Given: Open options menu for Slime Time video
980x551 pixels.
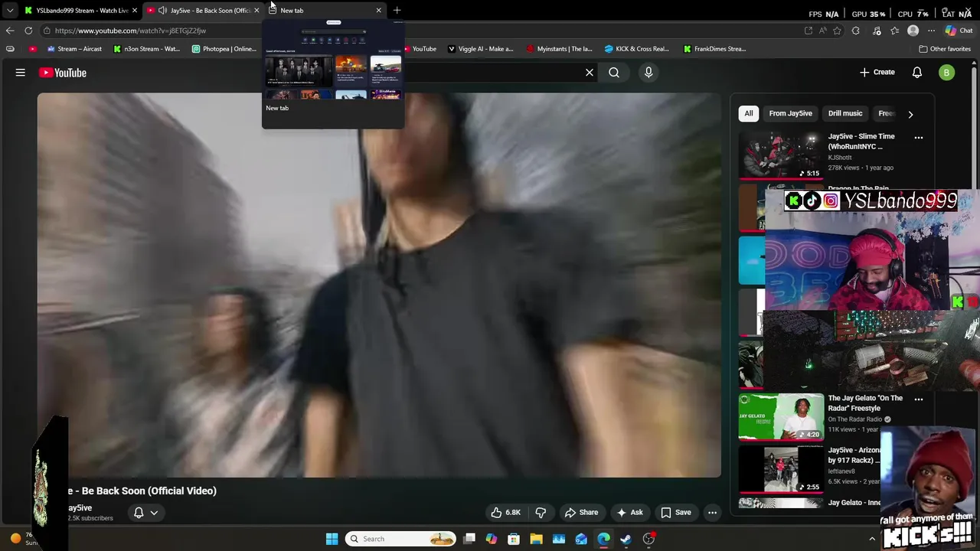Looking at the screenshot, I should (919, 138).
